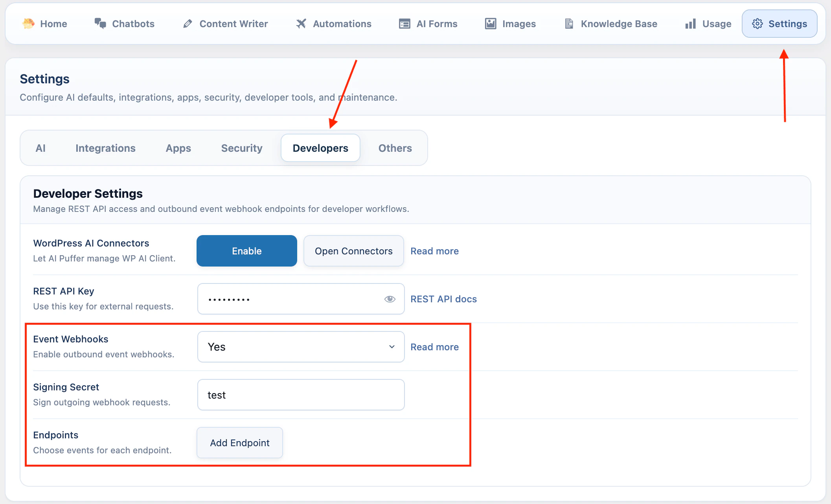This screenshot has width=831, height=504.
Task: Open Read more link for WordPress AI Connectors
Action: click(x=435, y=251)
